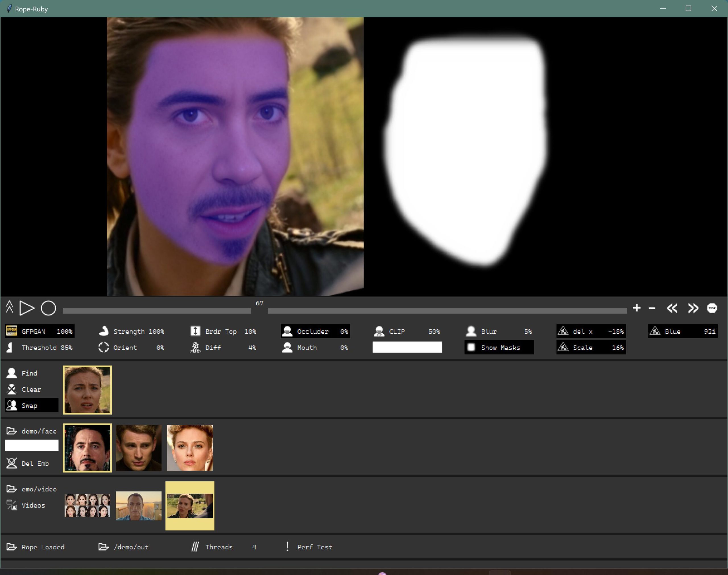This screenshot has width=728, height=575.
Task: Select the man at sunset video thumbnail
Action: point(138,506)
